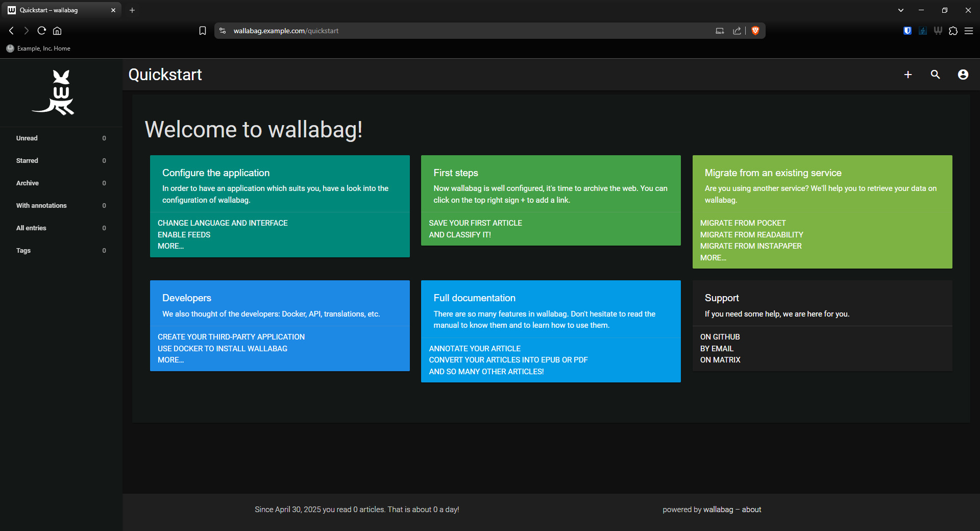The height and width of the screenshot is (531, 980).
Task: Click the address bar URL field
Action: (x=459, y=31)
